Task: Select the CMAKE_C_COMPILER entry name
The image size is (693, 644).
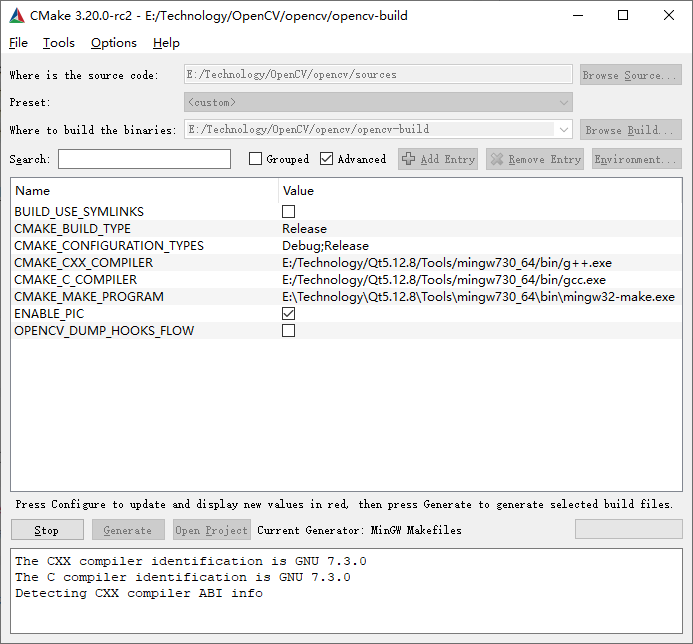Action: coord(76,280)
